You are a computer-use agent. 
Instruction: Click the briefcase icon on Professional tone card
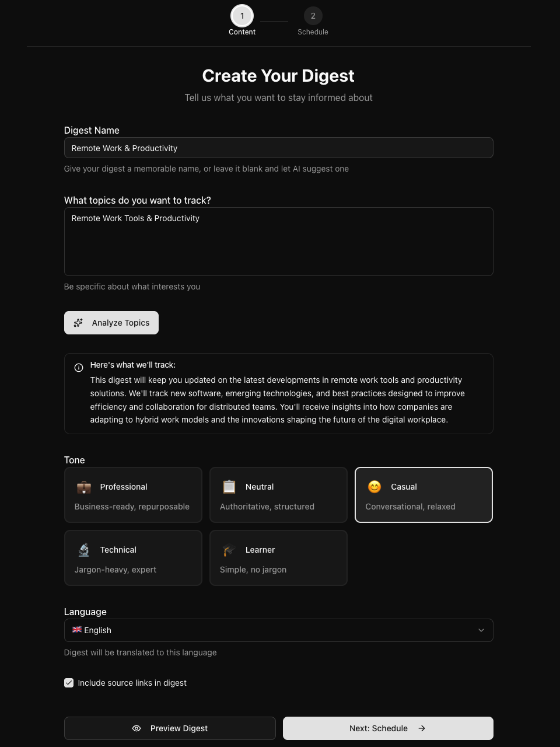pyautogui.click(x=83, y=487)
